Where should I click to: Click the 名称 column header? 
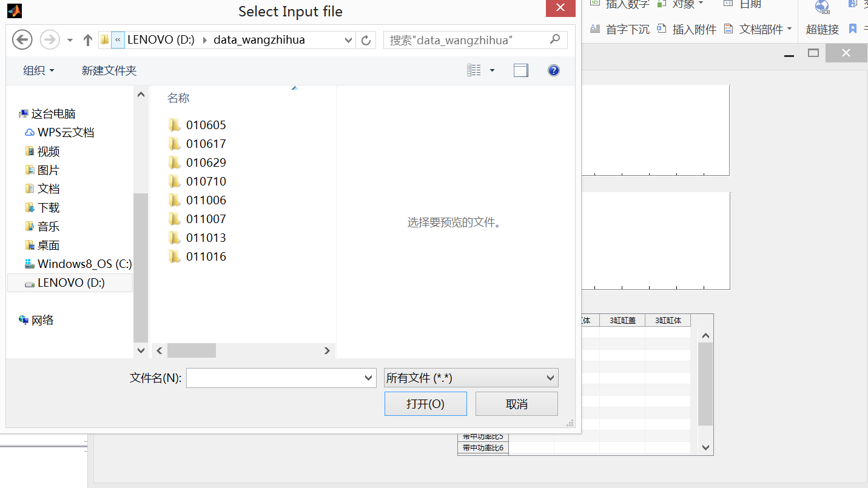[x=178, y=98]
